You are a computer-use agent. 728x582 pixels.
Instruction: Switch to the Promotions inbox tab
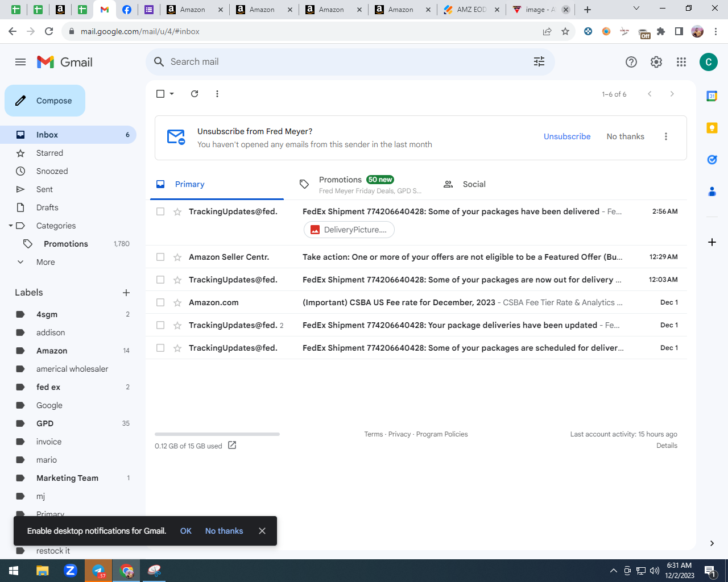click(361, 184)
